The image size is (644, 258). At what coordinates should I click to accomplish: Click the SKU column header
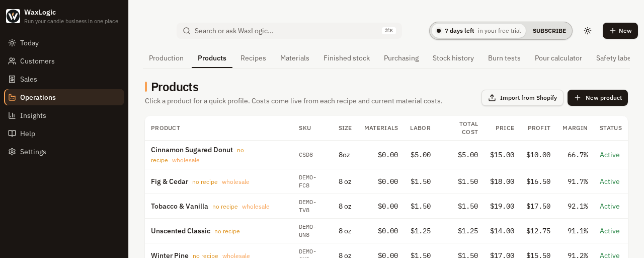[x=305, y=128]
